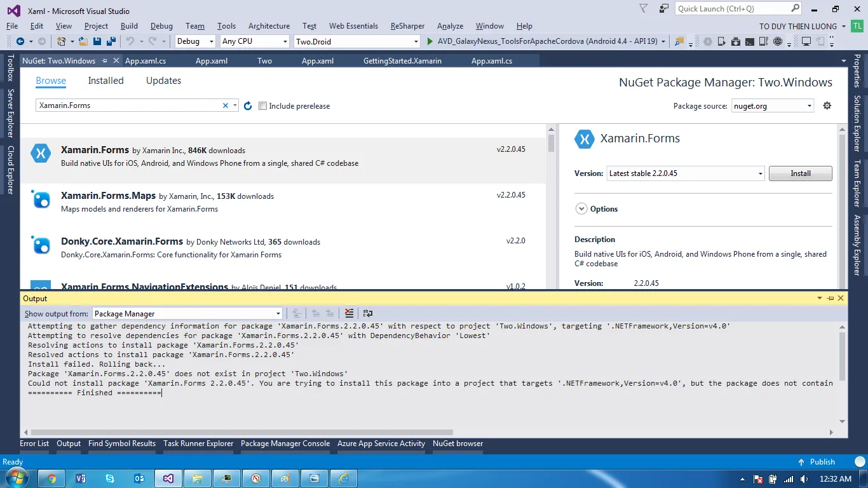The image size is (868, 488).
Task: Open the AVD_GalaxyNexus device target dropdown
Action: [x=663, y=41]
